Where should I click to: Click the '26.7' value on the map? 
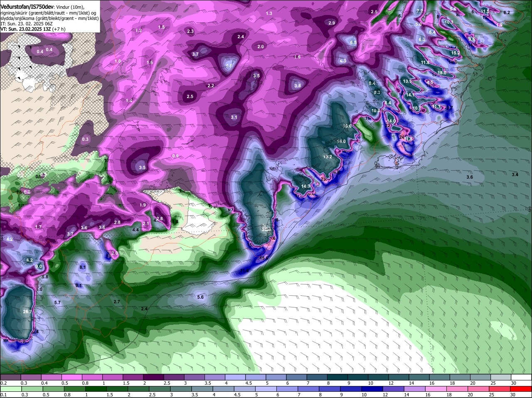click(x=27, y=312)
